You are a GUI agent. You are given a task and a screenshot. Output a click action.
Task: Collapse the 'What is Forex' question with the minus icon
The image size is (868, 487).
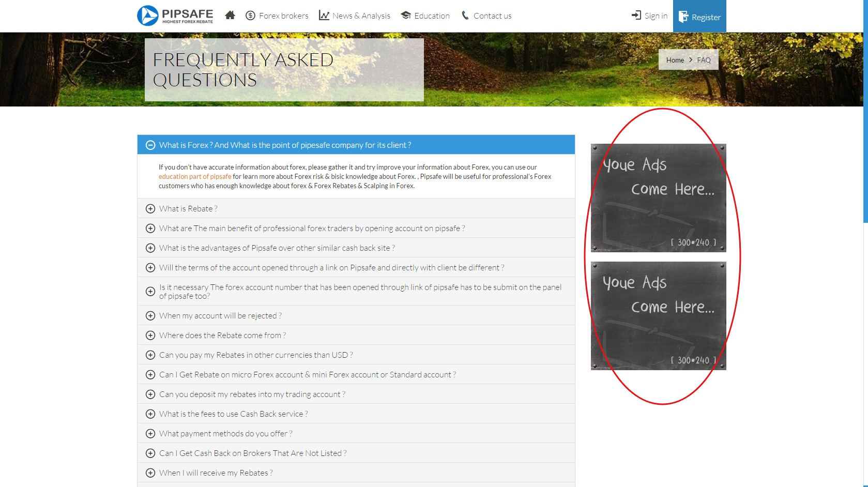coord(150,145)
